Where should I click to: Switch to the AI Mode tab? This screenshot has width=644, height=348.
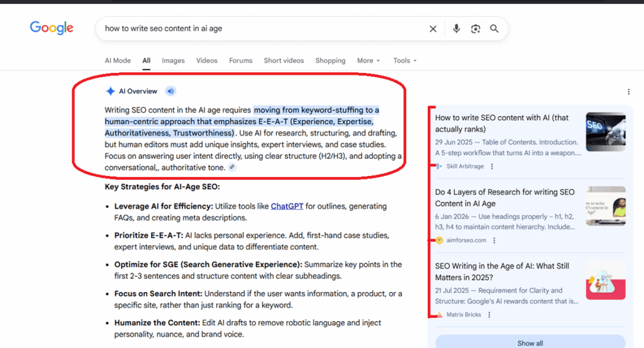[118, 60]
